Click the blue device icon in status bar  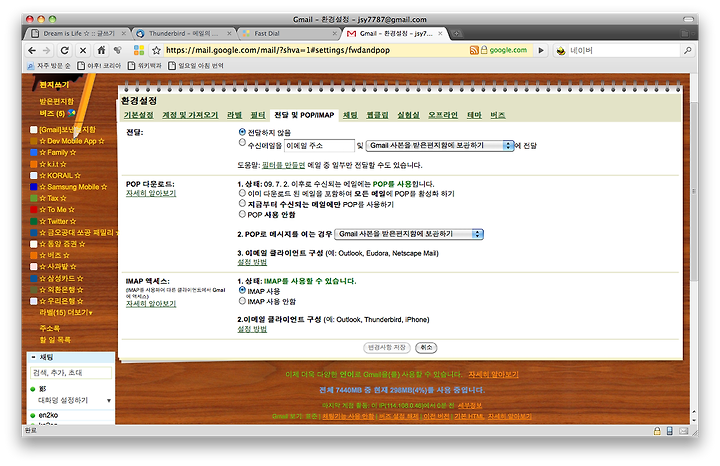tap(669, 431)
